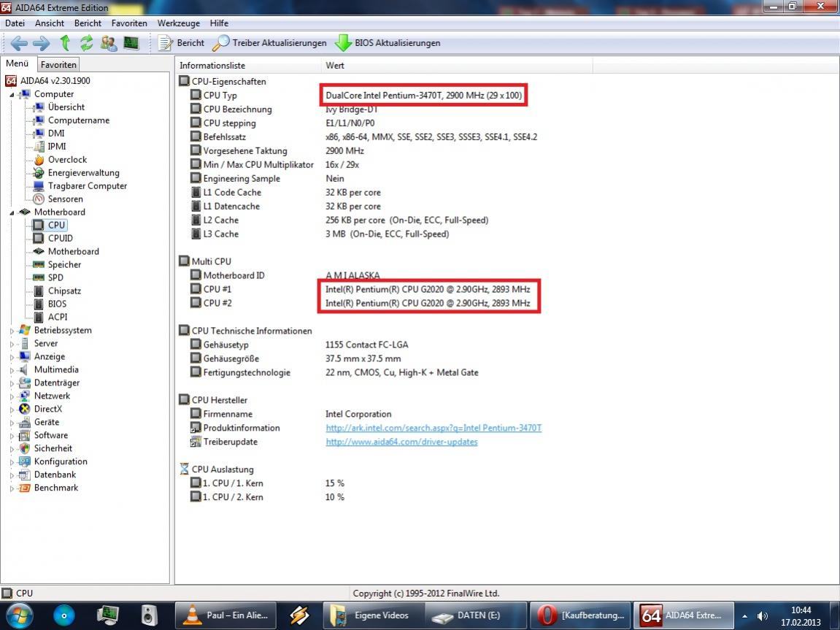Select the CPU Typ row
The width and height of the screenshot is (840, 630).
tap(358, 96)
